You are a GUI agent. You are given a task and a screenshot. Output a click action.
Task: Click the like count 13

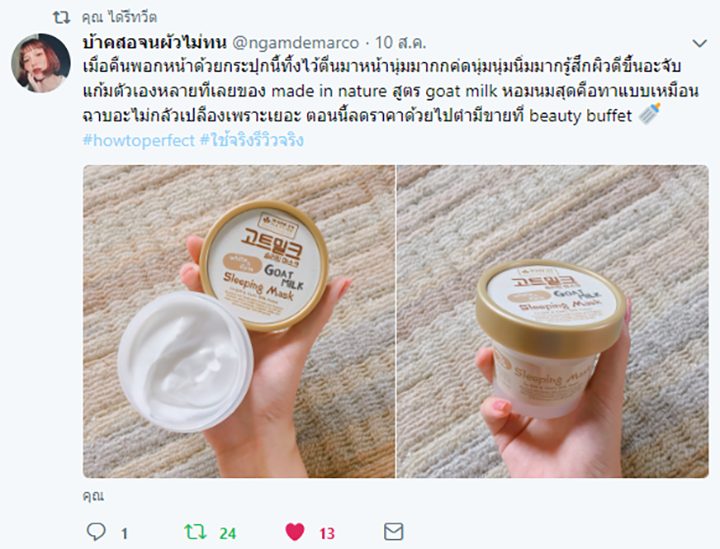click(327, 533)
